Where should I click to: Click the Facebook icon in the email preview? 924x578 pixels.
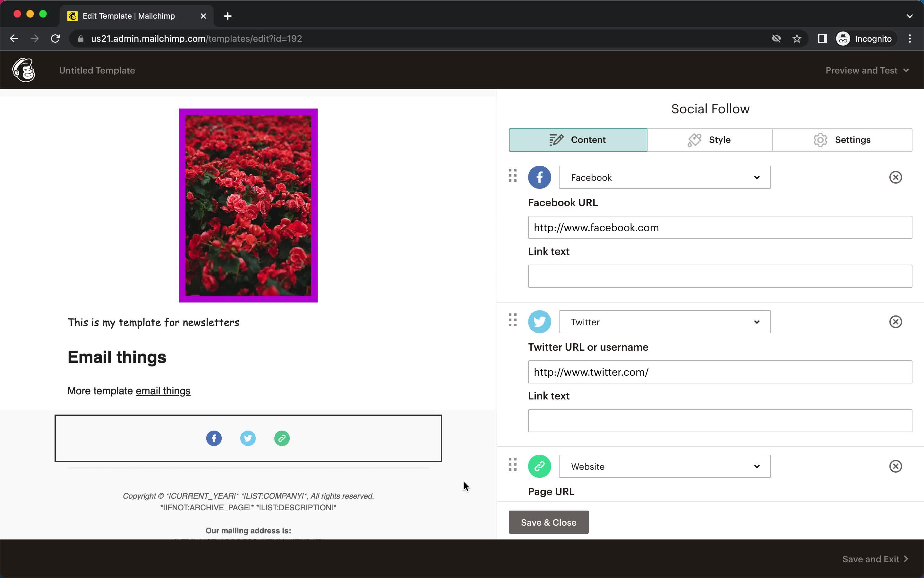point(214,438)
